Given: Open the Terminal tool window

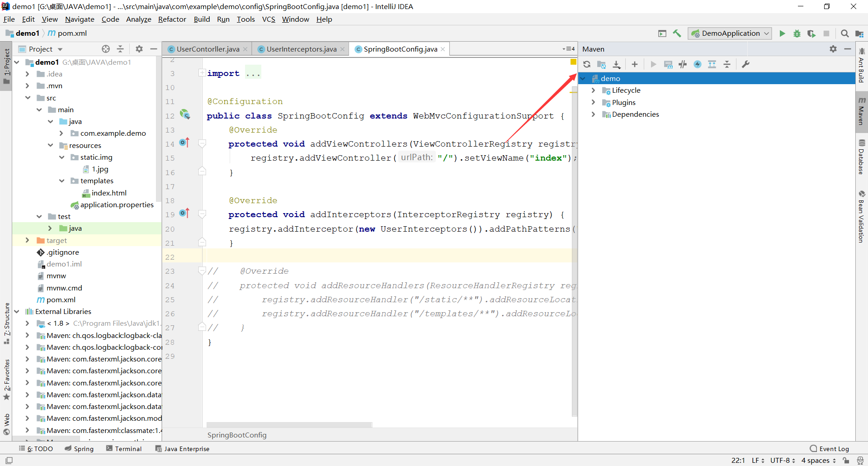Looking at the screenshot, I should click(124, 449).
